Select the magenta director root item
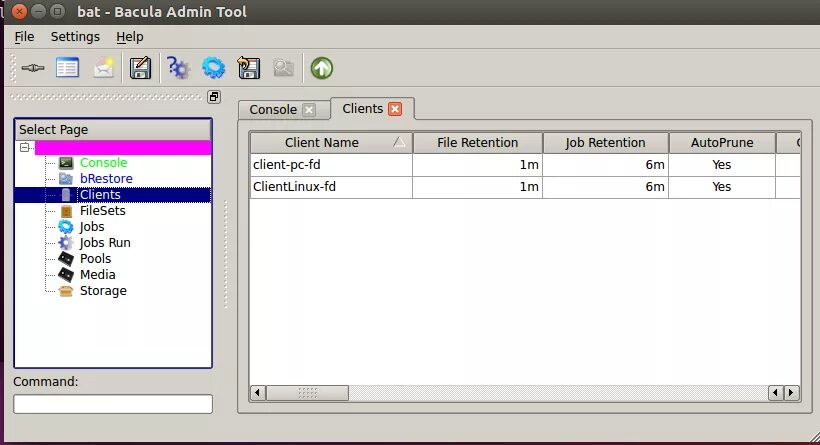Screen dimensions: 820x445 coord(123,148)
